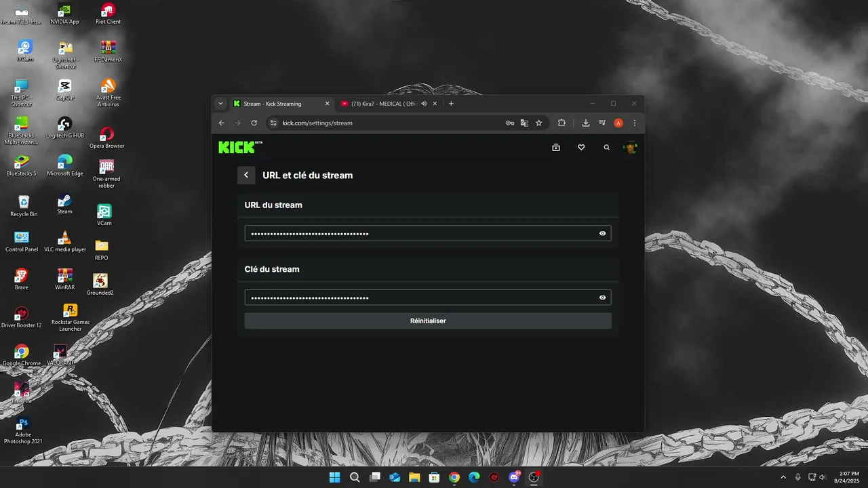Image resolution: width=868 pixels, height=488 pixels.
Task: Click the Clé du stream masked field
Action: tap(428, 298)
